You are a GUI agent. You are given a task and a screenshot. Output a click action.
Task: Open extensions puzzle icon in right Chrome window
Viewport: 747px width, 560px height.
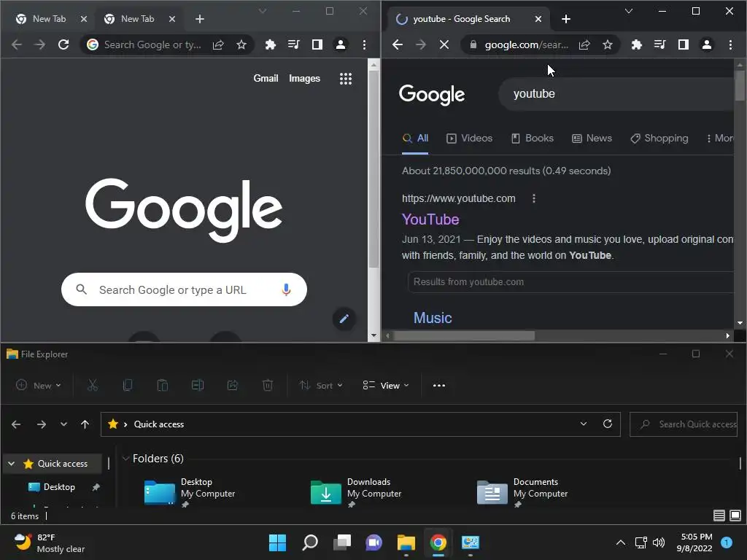point(636,44)
